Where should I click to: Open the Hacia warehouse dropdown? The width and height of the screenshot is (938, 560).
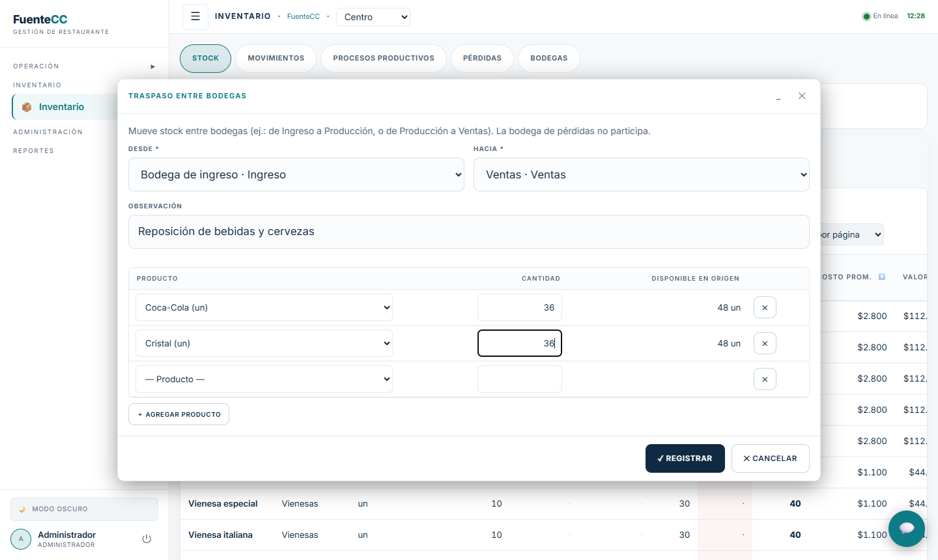(642, 175)
